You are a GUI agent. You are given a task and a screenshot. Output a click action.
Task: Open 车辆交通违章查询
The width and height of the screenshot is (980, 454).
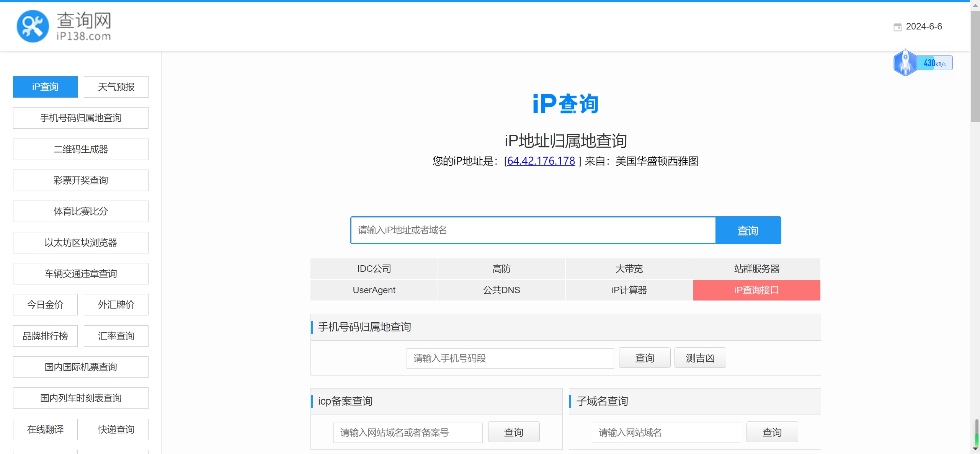81,274
